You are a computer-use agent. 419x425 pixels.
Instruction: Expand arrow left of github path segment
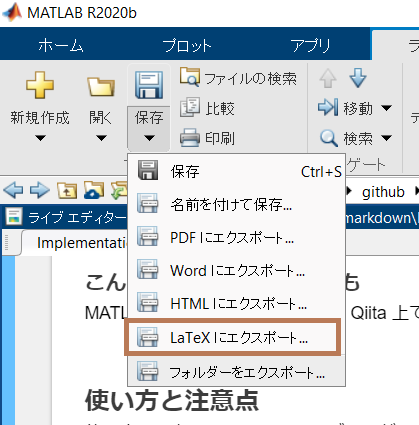(x=349, y=191)
